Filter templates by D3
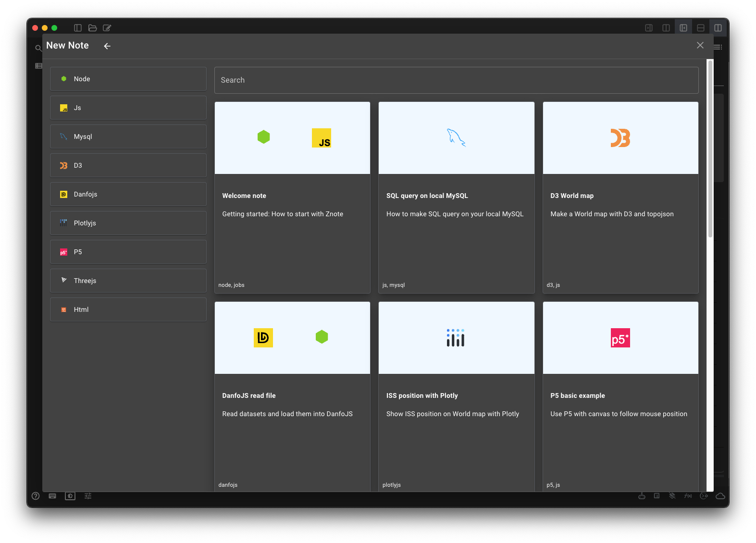756x543 pixels. click(x=128, y=165)
